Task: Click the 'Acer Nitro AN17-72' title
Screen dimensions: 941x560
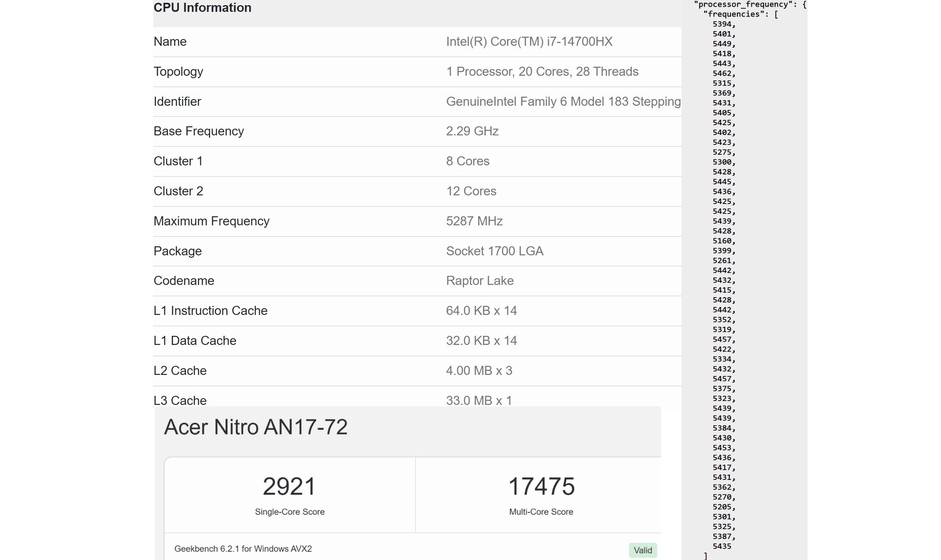Action: coord(256,427)
